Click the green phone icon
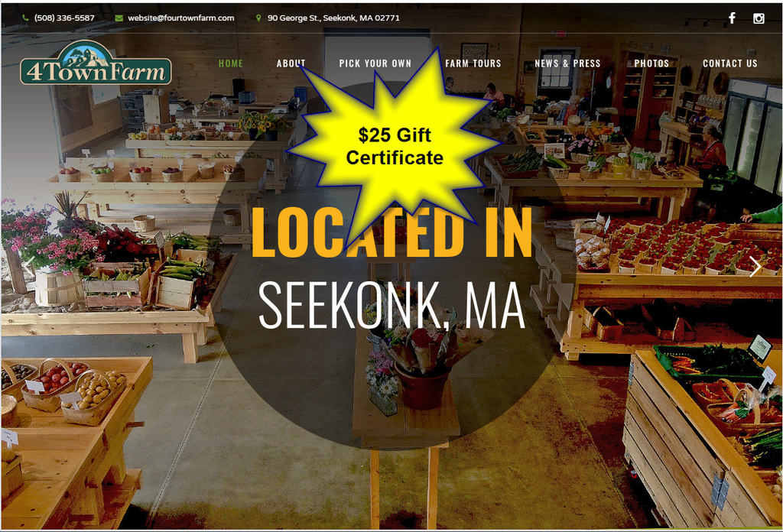This screenshot has height=532, width=783. pos(25,18)
